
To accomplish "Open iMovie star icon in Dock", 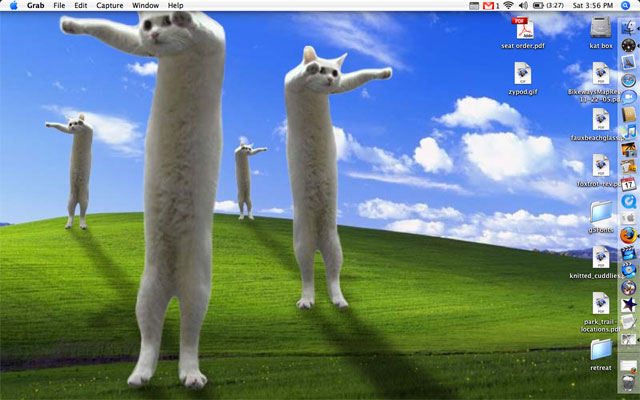I will point(629,304).
